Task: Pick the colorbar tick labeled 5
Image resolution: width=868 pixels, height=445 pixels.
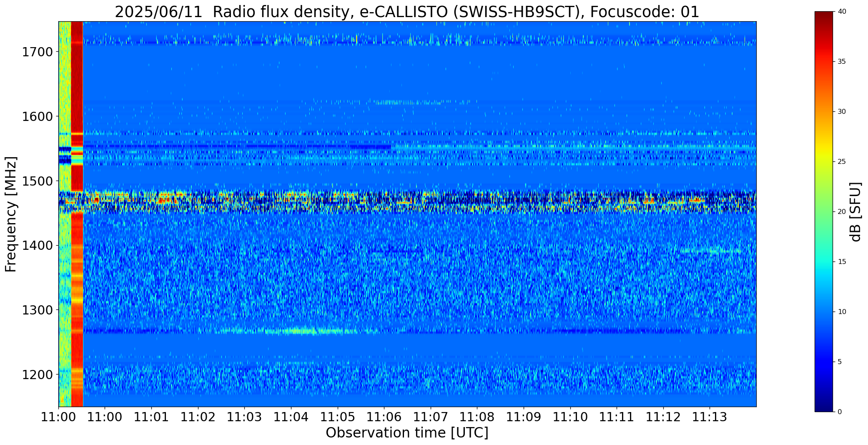Action: pos(840,362)
